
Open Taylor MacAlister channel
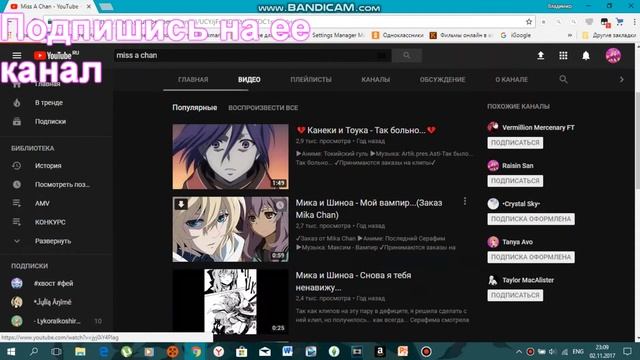pos(528,280)
